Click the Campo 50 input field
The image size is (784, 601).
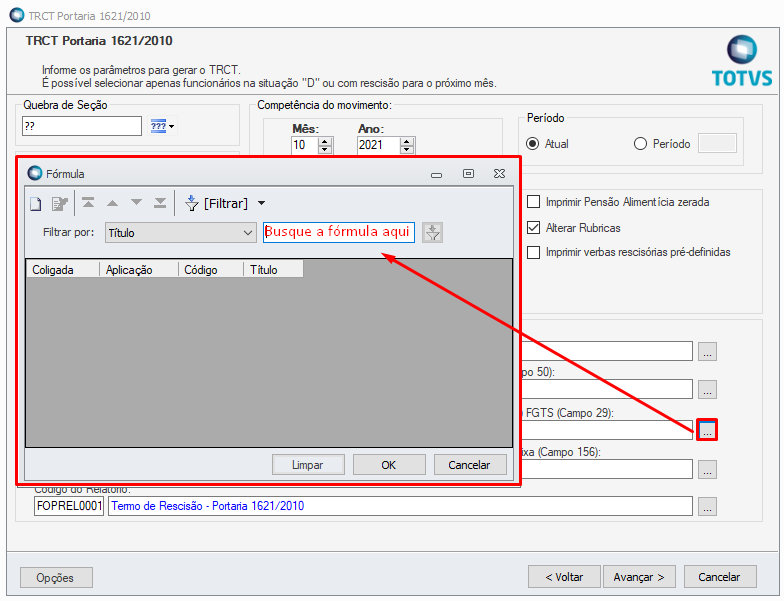pyautogui.click(x=607, y=389)
